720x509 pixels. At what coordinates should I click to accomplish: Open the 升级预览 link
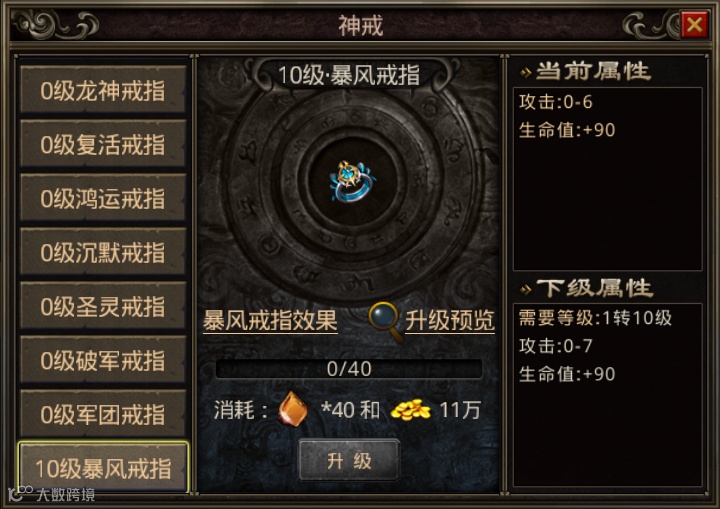450,321
